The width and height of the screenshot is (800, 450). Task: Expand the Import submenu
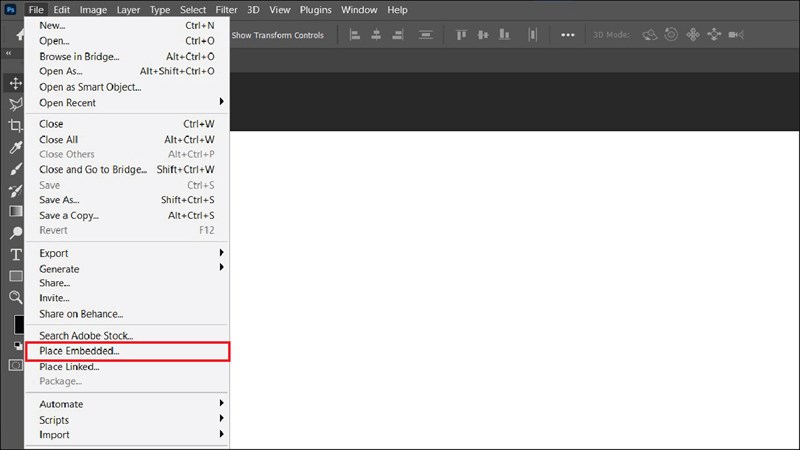coord(127,435)
